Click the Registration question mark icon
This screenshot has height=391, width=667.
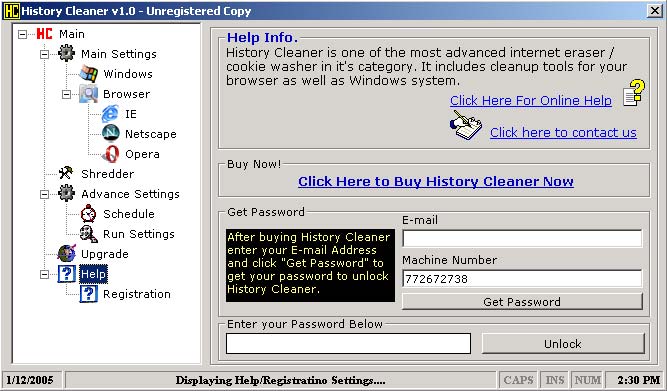tap(88, 294)
